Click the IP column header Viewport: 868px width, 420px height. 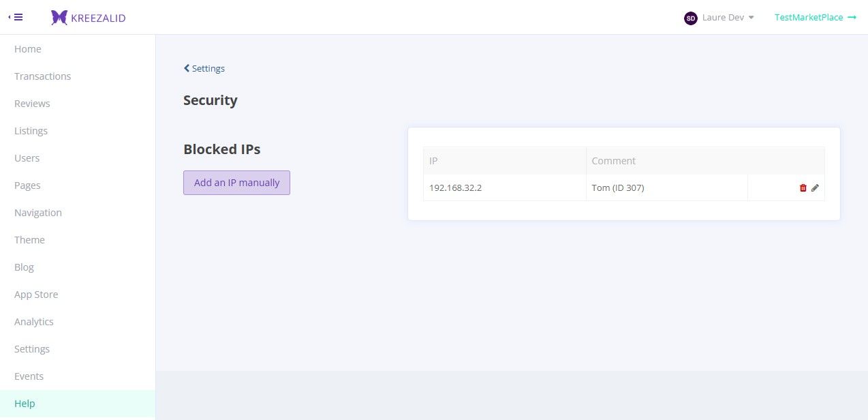coord(505,161)
